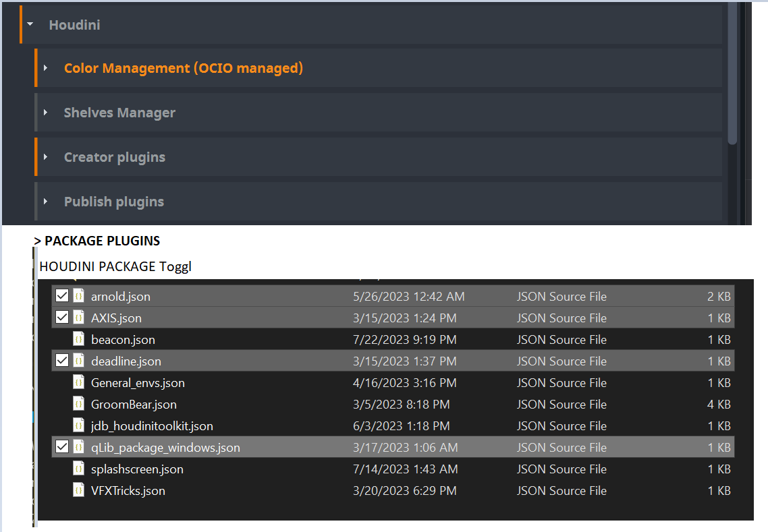Image resolution: width=768 pixels, height=532 pixels.
Task: Uncheck the AXIS.json checkbox
Action: (62, 318)
